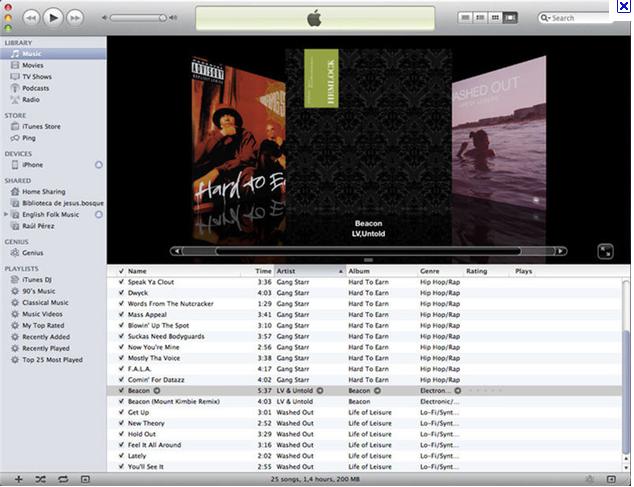Select the Hard to Earn album cover
This screenshot has width=634, height=487.
(x=239, y=140)
